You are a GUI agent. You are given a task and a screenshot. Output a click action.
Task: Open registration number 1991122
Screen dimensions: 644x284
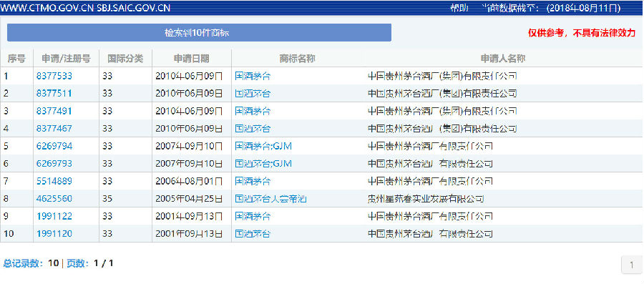click(x=54, y=216)
